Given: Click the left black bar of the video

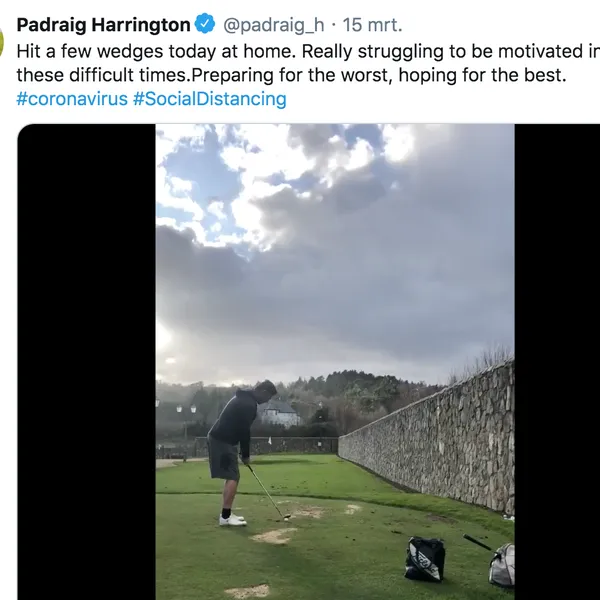Looking at the screenshot, I should pos(86,362).
